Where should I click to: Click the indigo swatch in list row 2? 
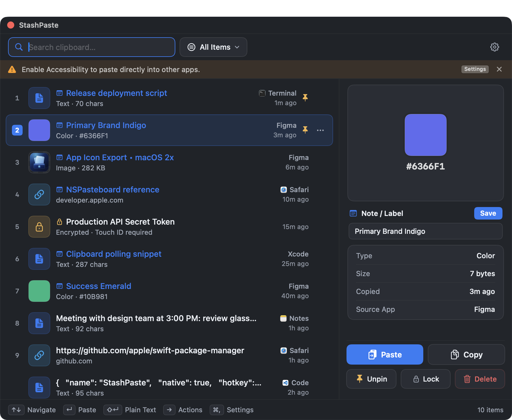coord(39,130)
